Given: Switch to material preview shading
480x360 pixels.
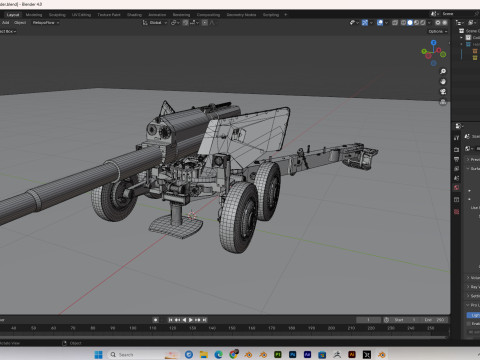Looking at the screenshot, I should point(416,23).
